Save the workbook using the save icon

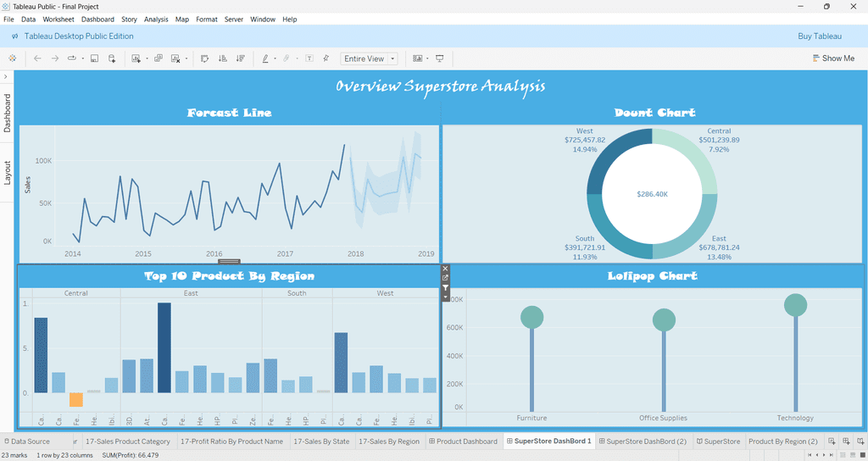(x=95, y=58)
